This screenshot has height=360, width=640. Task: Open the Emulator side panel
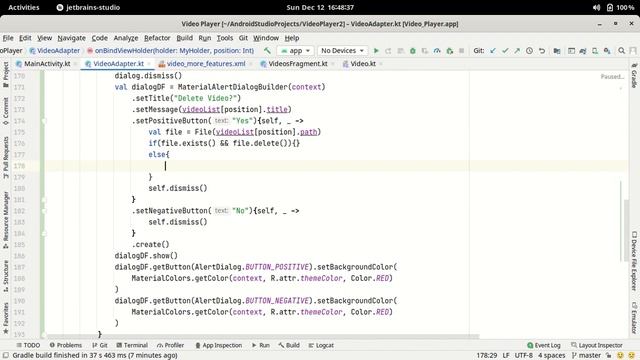click(x=634, y=318)
